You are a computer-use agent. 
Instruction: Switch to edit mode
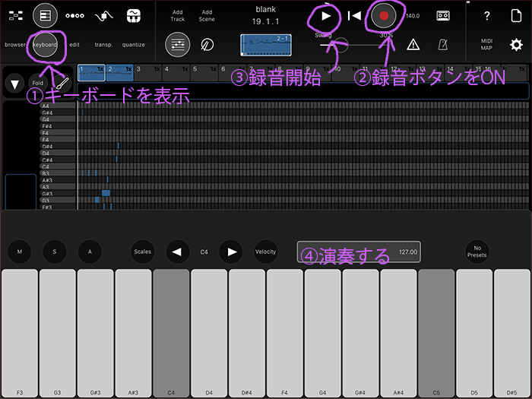pyautogui.click(x=74, y=45)
